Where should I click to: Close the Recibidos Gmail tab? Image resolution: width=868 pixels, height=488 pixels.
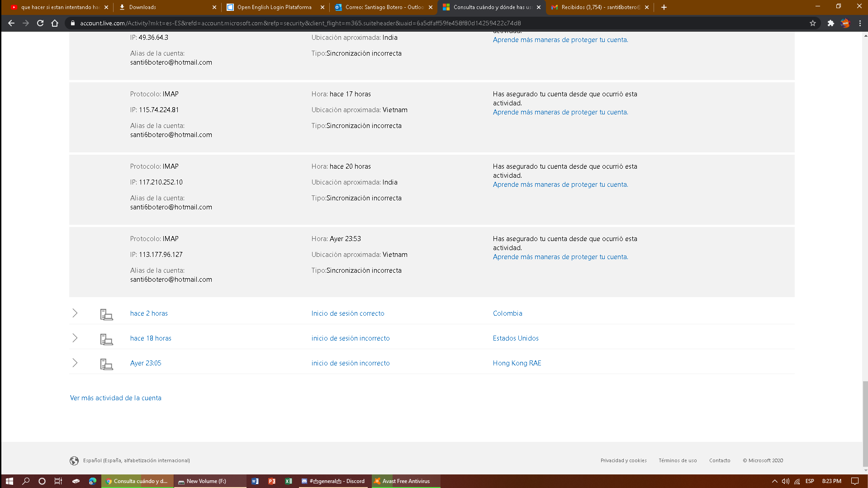[x=647, y=7]
